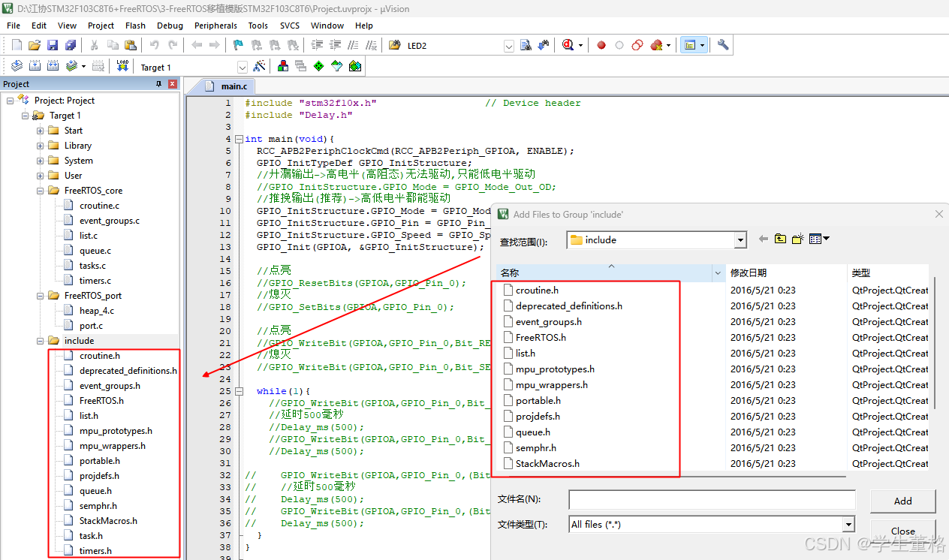Open the All files type dropdown
The width and height of the screenshot is (949, 560).
848,524
